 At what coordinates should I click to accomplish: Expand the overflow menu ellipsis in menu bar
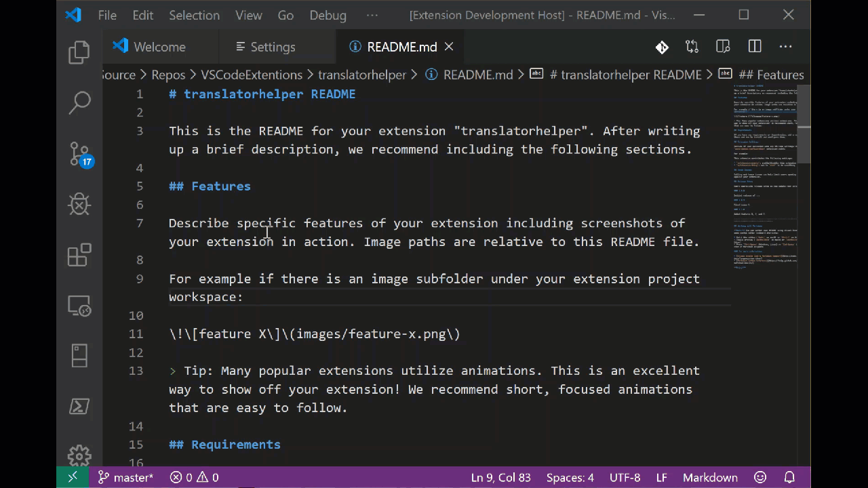[372, 15]
